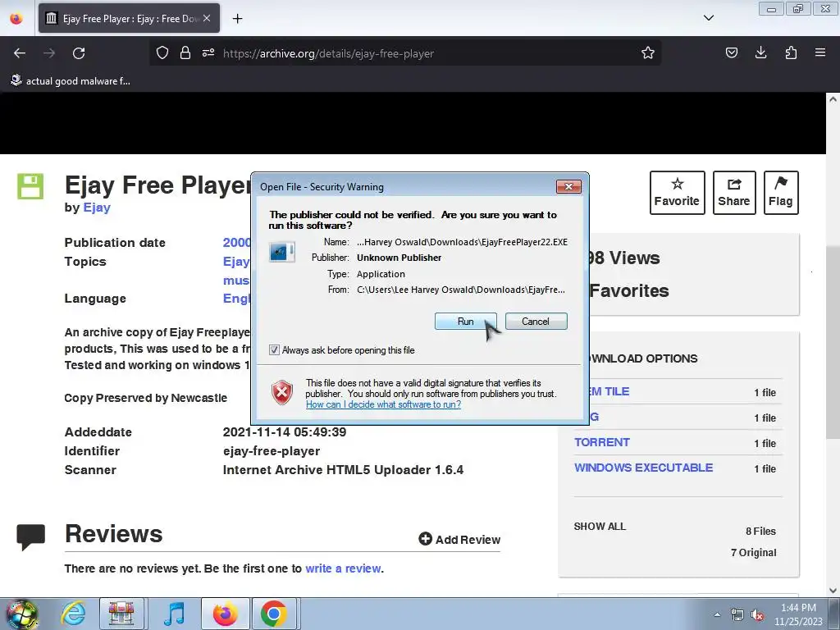Click the Firefox View icon
Image resolution: width=840 pixels, height=630 pixels.
(x=16, y=19)
